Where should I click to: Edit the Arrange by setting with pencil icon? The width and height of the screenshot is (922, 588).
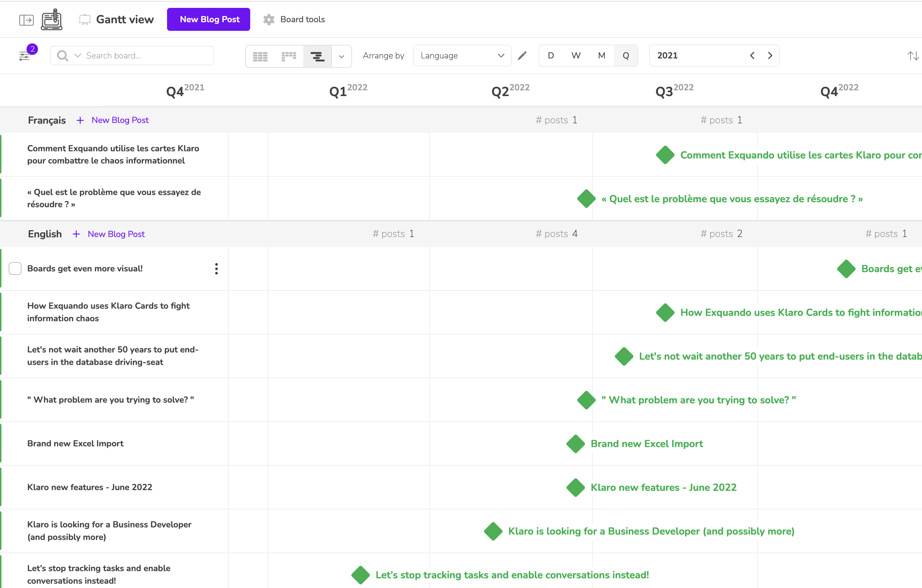(x=522, y=56)
